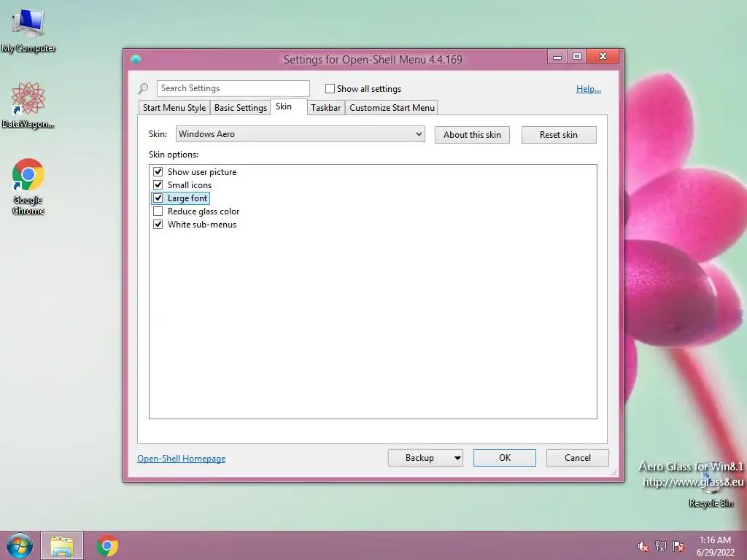
Task: Click the Cancel button
Action: 578,458
